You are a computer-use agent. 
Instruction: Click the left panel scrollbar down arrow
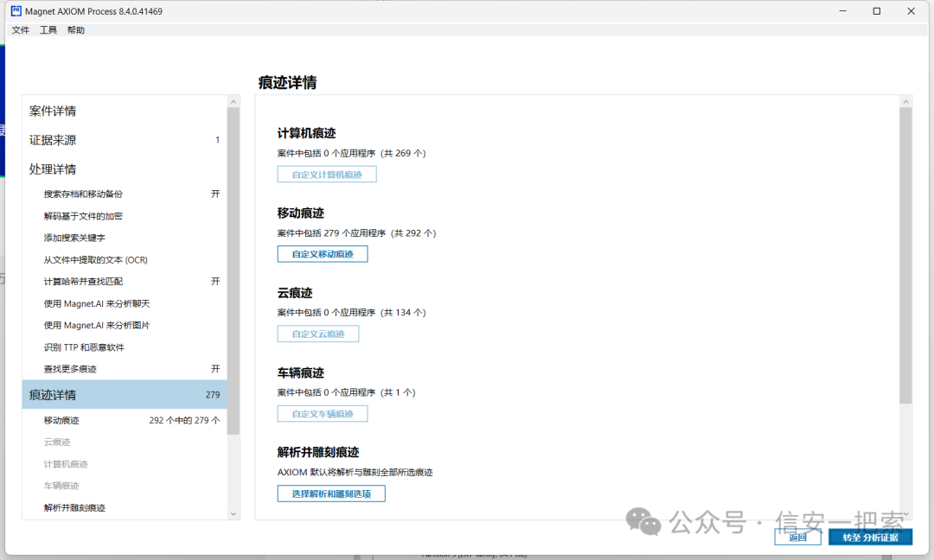(x=233, y=513)
